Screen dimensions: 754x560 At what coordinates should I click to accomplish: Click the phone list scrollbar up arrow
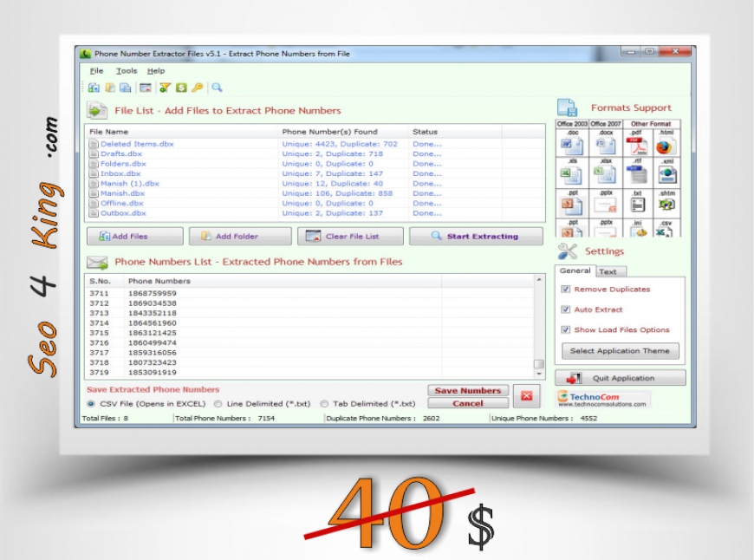point(539,279)
